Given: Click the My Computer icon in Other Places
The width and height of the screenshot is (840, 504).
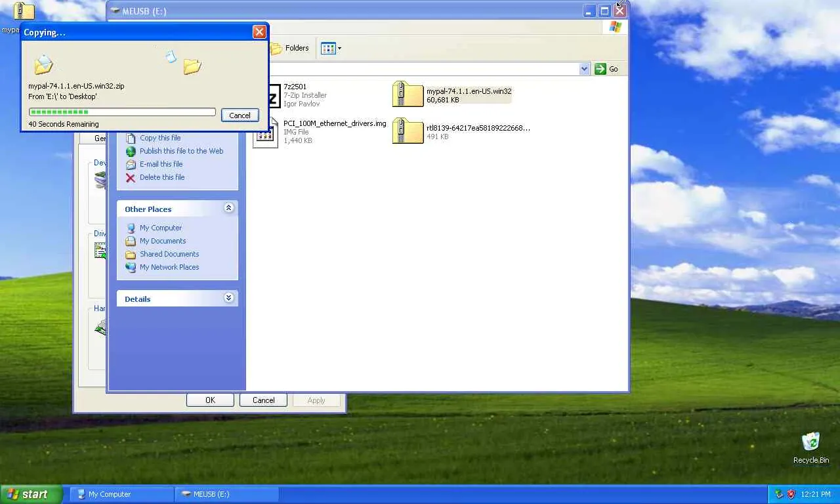Looking at the screenshot, I should (x=131, y=228).
